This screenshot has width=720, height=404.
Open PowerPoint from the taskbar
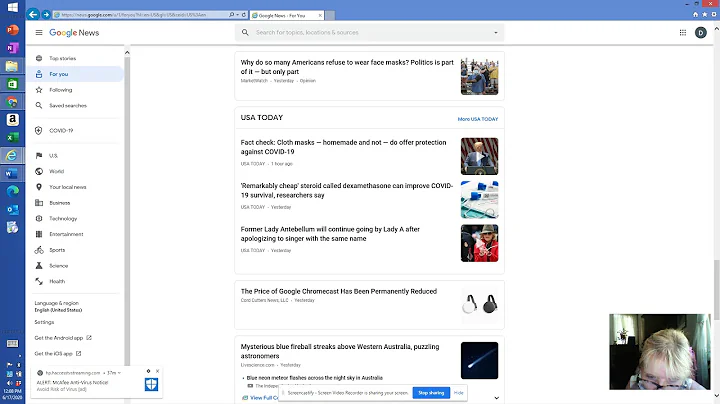coord(12,30)
